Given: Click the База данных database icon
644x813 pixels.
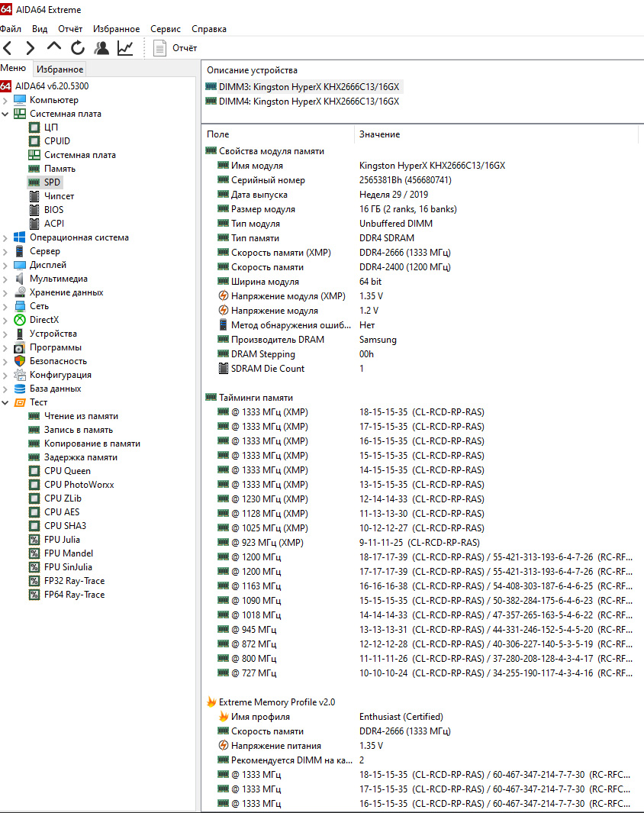Looking at the screenshot, I should (20, 389).
